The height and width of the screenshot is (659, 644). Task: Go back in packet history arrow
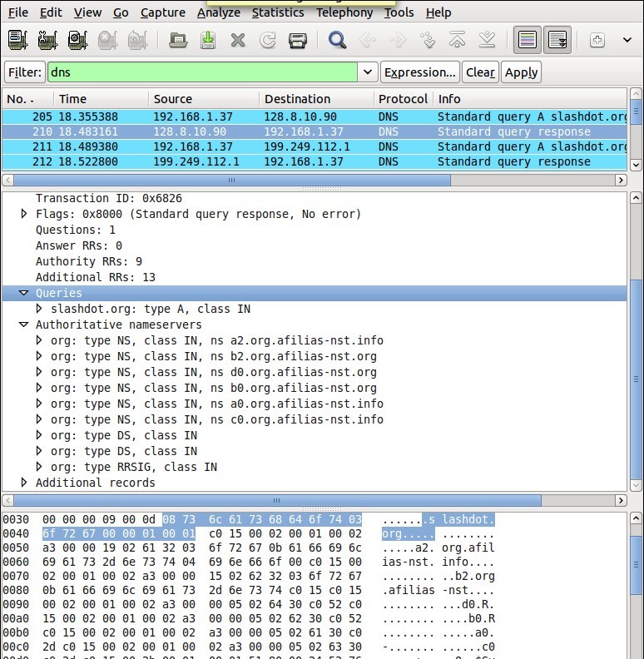point(368,40)
